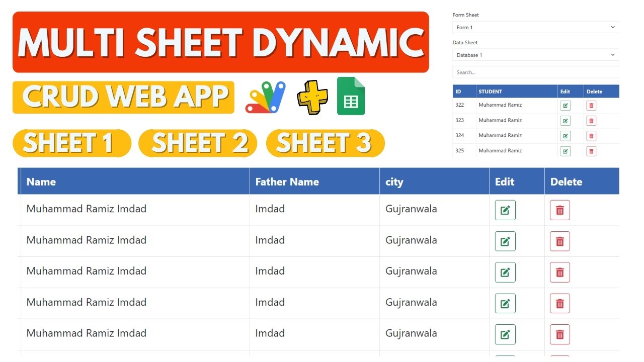
Task: Click the yellow plus sign icon
Action: point(312,97)
